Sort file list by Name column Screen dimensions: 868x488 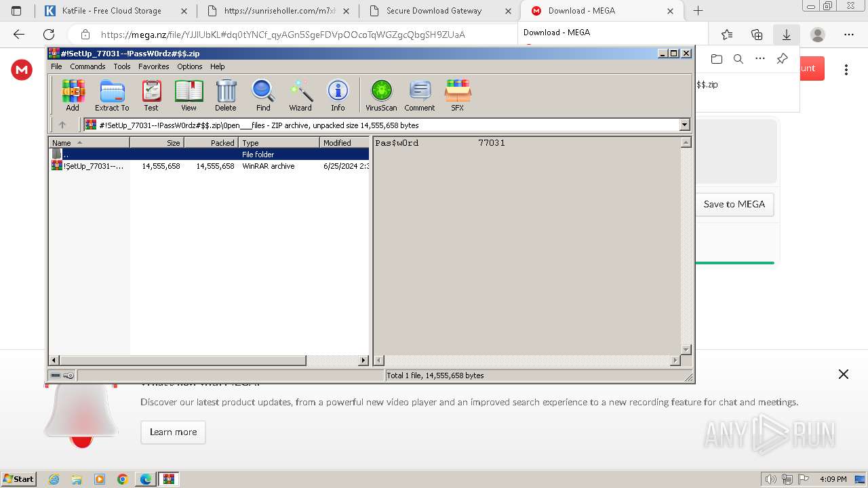(89, 142)
